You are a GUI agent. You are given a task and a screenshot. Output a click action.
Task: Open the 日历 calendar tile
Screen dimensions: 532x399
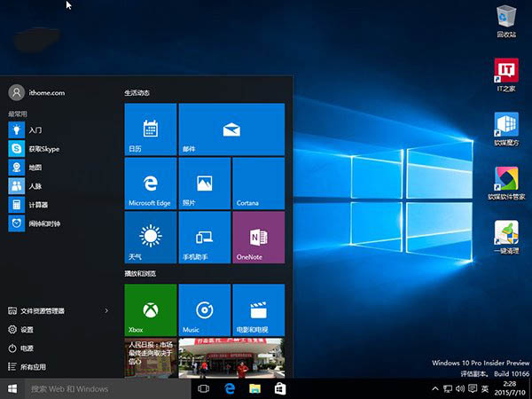151,129
